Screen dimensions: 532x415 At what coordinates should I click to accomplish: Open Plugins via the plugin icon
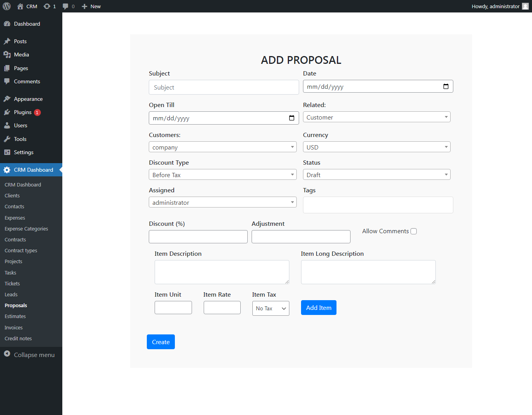[x=8, y=112]
